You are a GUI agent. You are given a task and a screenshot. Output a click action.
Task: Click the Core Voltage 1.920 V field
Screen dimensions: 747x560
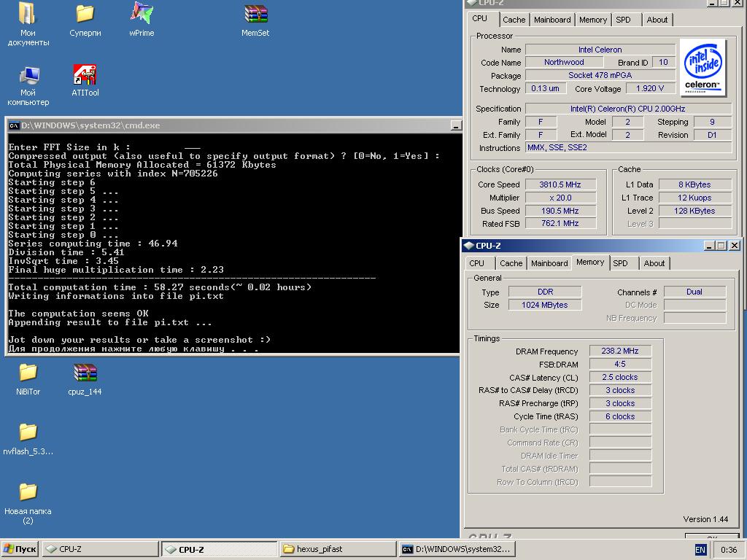[x=650, y=88]
